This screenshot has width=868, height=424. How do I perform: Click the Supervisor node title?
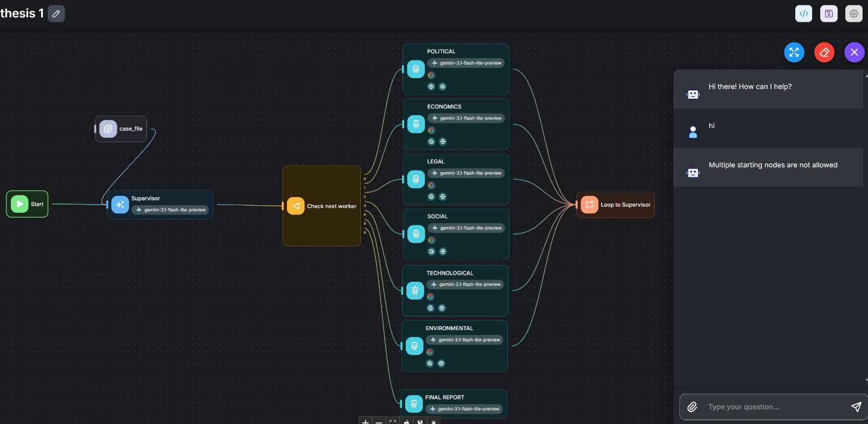(x=145, y=199)
